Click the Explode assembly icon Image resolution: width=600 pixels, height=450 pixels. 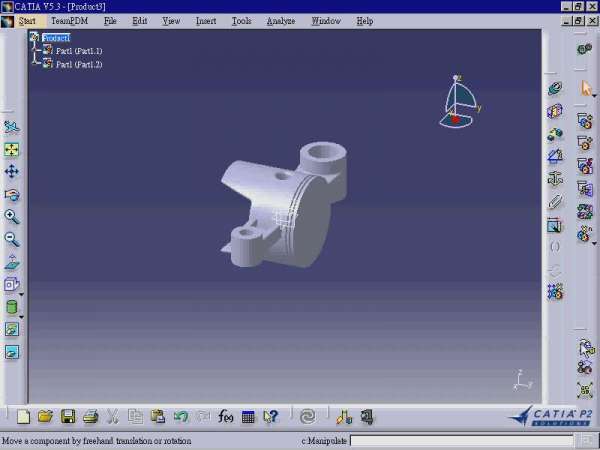(585, 390)
